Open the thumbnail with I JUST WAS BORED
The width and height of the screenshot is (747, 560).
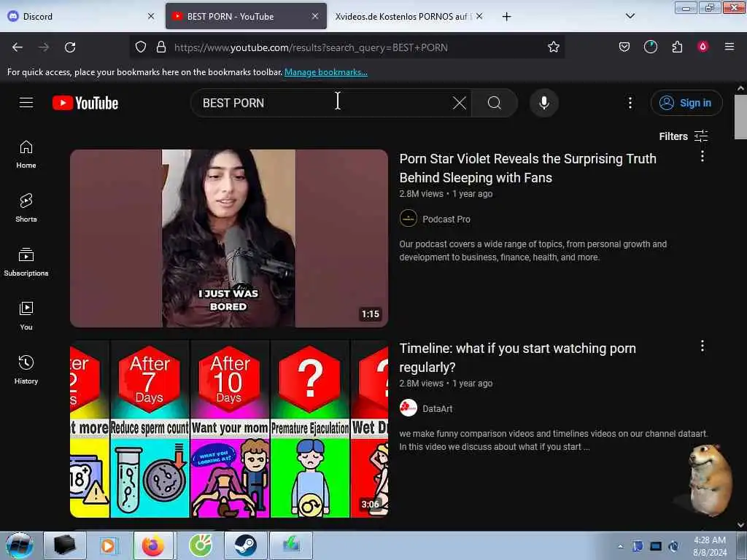coord(228,238)
